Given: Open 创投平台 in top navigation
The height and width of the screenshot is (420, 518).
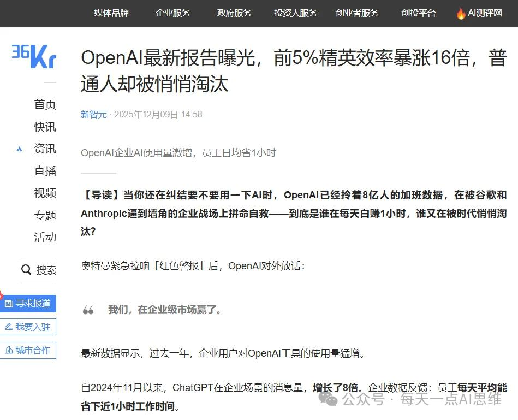Looking at the screenshot, I should tap(419, 13).
